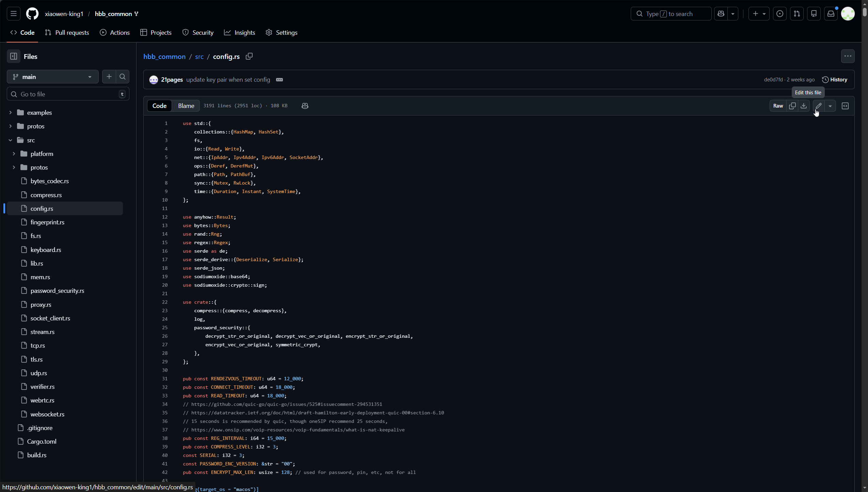Image resolution: width=868 pixels, height=492 pixels.
Task: Copy the config.rs file path
Action: (249, 56)
